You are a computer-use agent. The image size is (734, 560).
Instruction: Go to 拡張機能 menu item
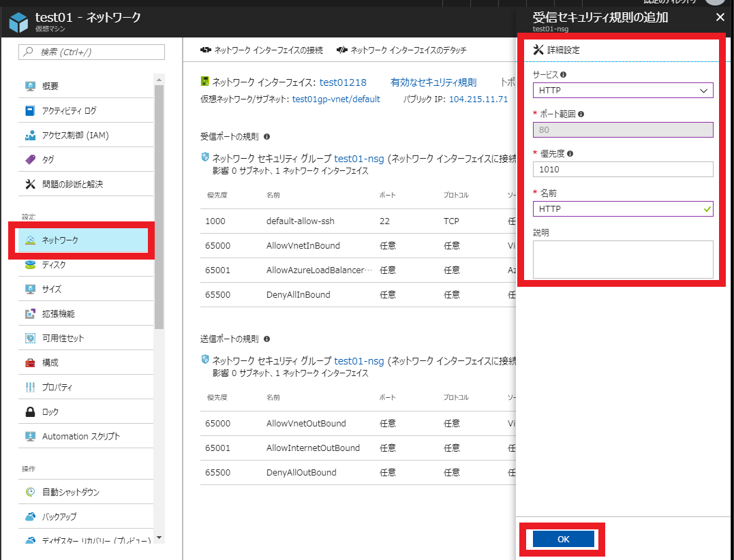click(86, 314)
